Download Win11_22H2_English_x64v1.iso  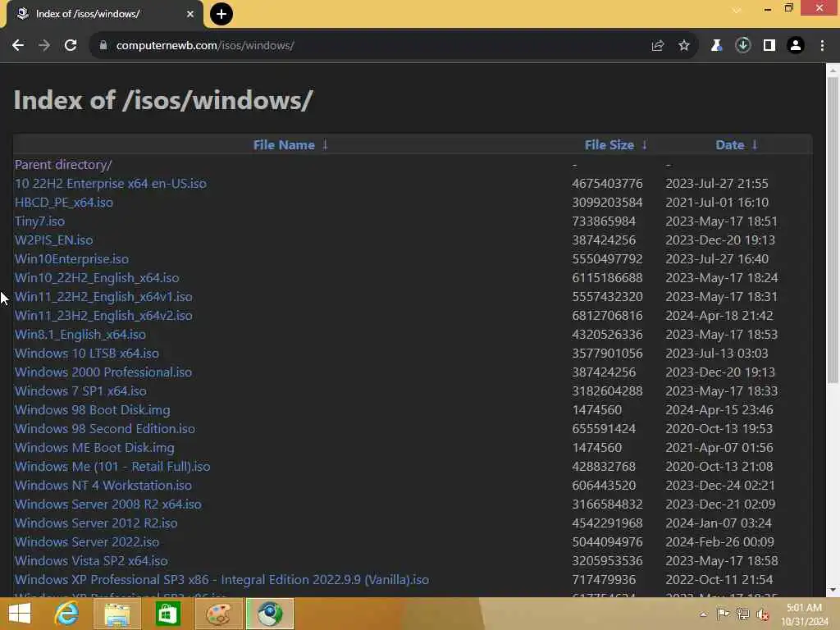tap(103, 296)
